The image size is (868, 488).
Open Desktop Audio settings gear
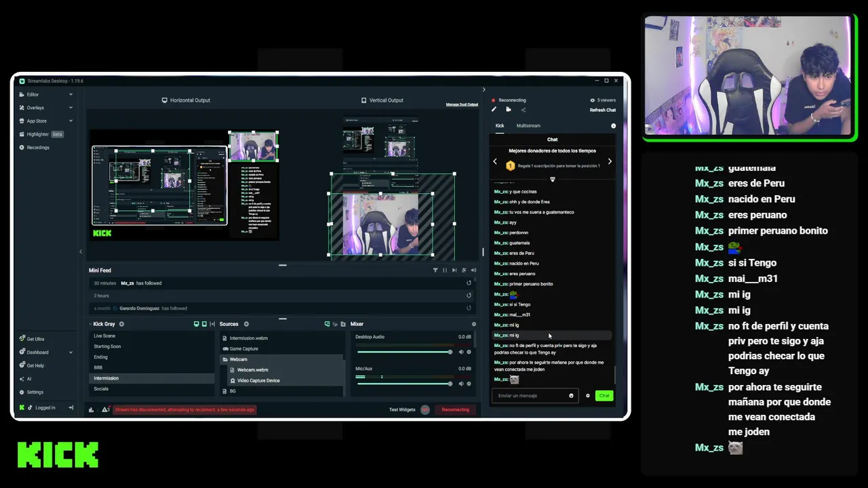click(469, 352)
